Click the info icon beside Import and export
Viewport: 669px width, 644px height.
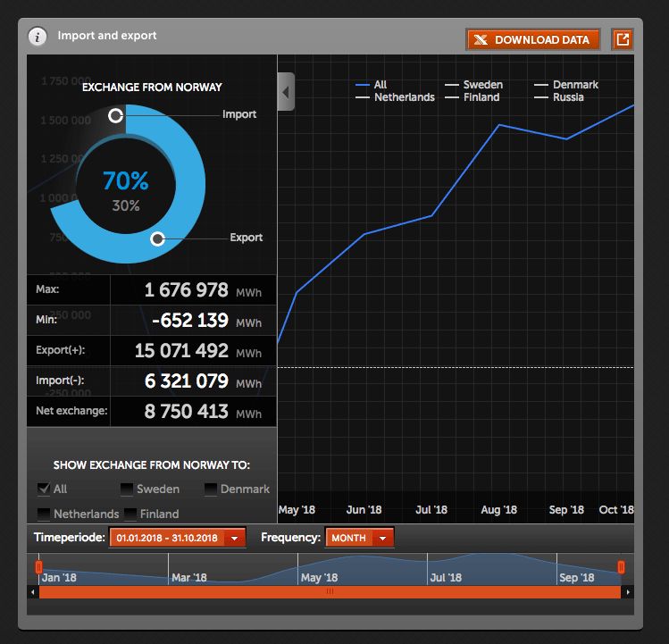tap(37, 37)
